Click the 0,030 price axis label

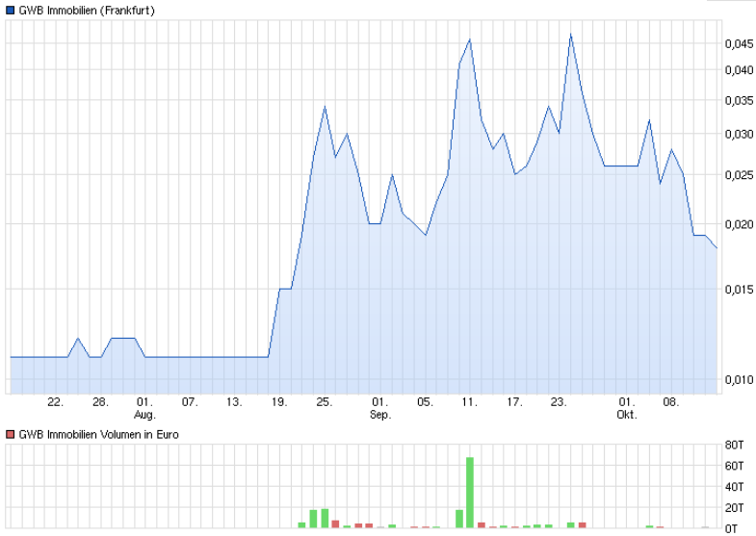coord(739,134)
